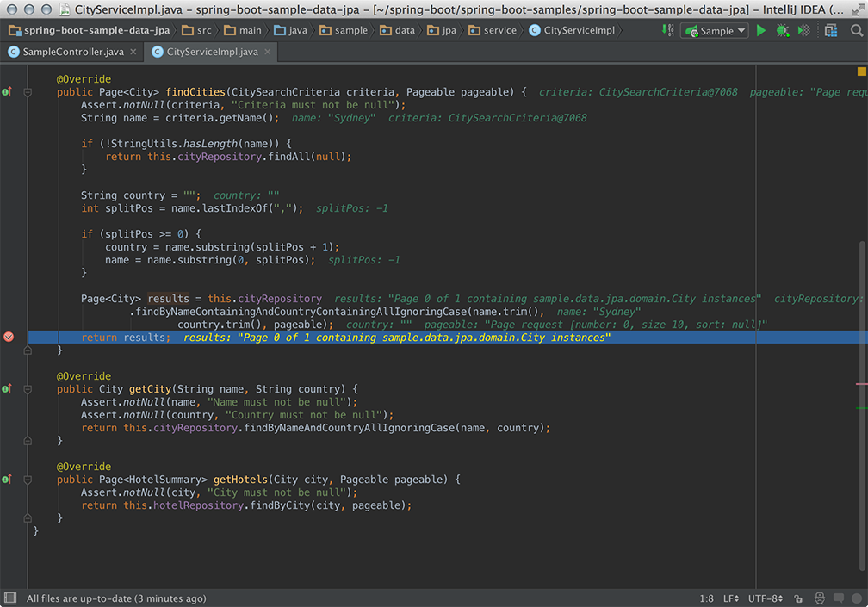The width and height of the screenshot is (868, 607).
Task: Switch to the SampleController.java tab
Action: [71, 52]
